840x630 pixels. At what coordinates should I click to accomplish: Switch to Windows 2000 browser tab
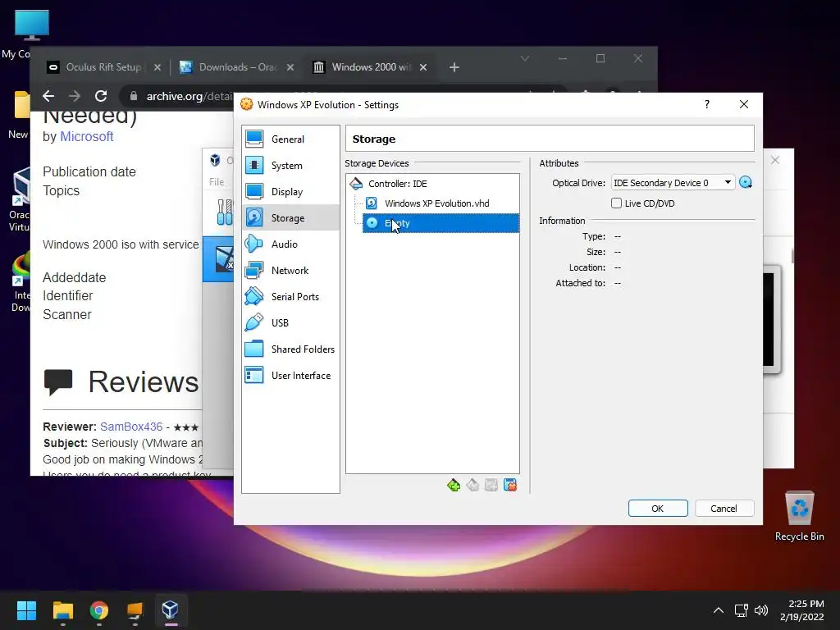coord(371,67)
